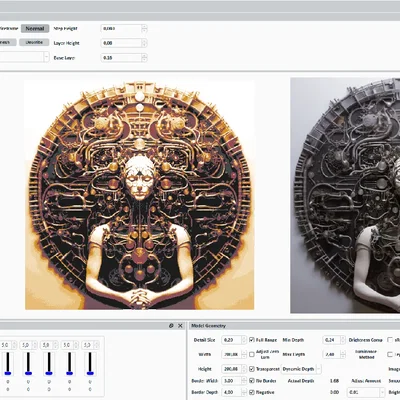This screenshot has width=400, height=400.
Task: Click the Normal button
Action: pos(35,29)
